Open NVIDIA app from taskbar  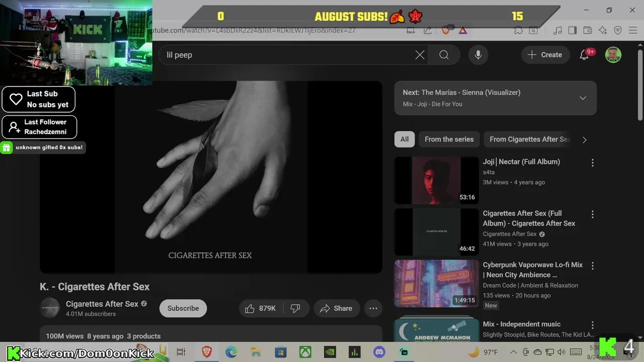click(330, 352)
